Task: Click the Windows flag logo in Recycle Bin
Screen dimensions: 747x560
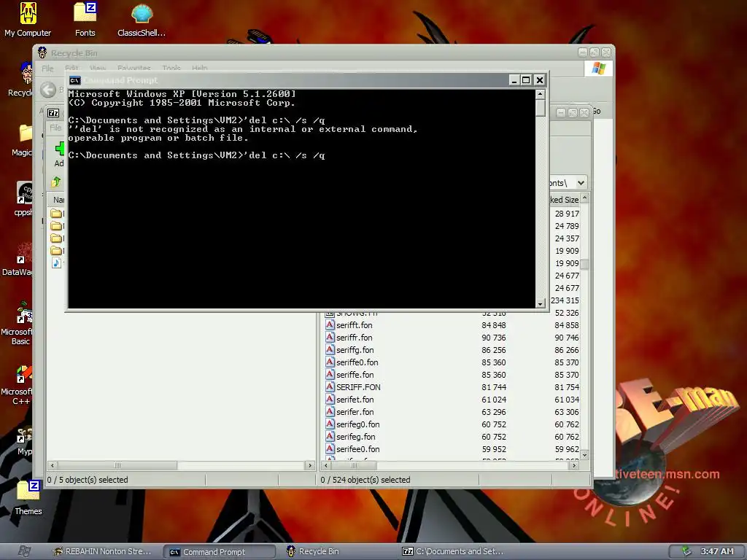Action: pos(598,69)
